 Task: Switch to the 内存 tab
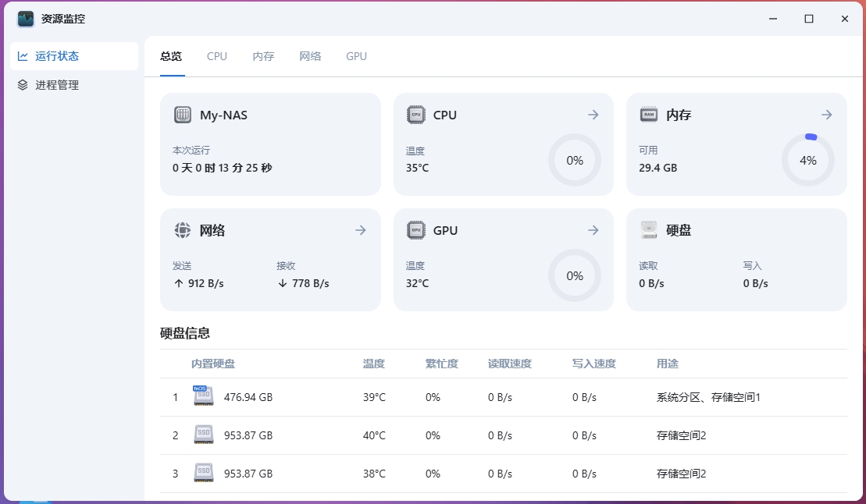[x=263, y=56]
